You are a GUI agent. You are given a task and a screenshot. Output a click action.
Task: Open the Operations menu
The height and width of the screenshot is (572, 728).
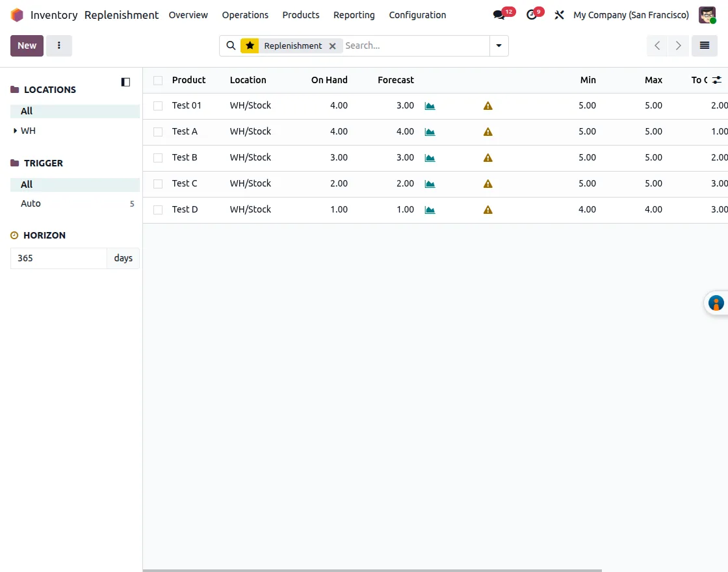point(245,15)
